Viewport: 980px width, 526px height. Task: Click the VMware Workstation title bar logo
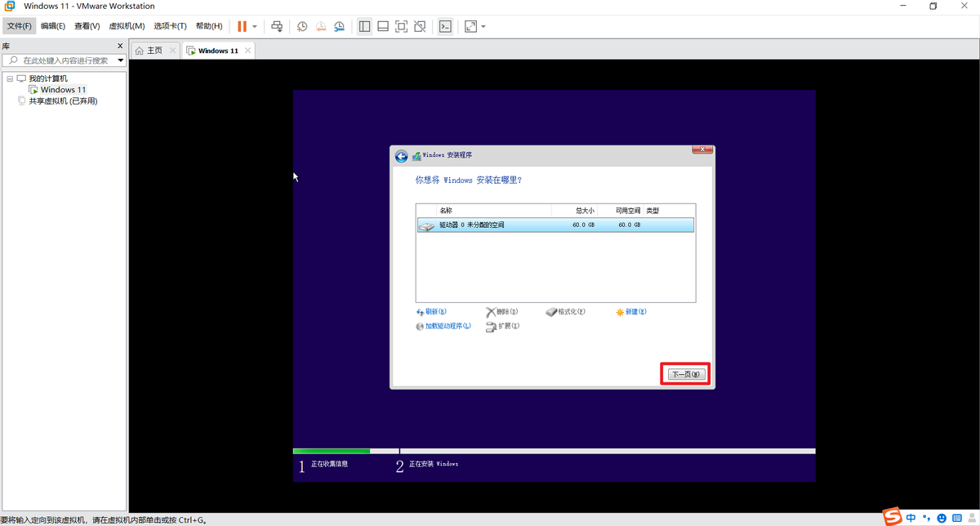pyautogui.click(x=9, y=6)
